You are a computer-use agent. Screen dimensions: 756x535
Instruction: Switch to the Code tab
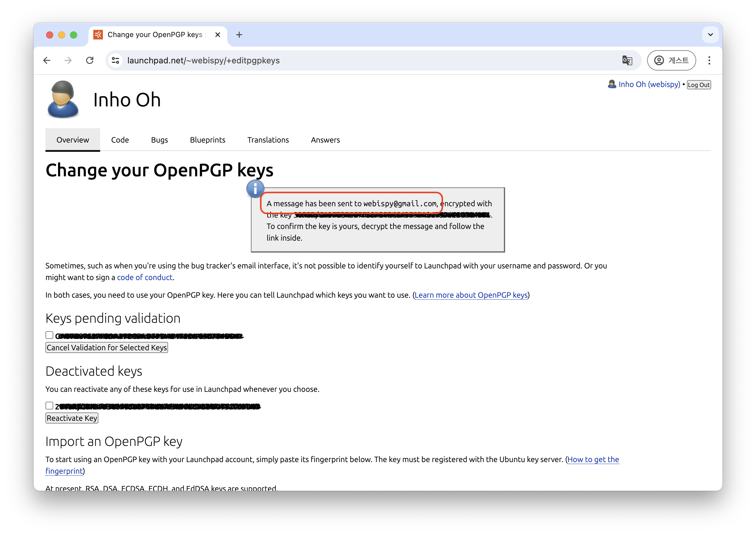click(120, 140)
